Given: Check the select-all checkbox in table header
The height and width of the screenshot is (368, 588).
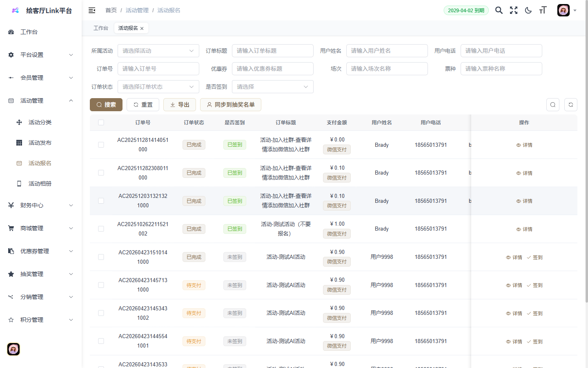Looking at the screenshot, I should (x=101, y=122).
